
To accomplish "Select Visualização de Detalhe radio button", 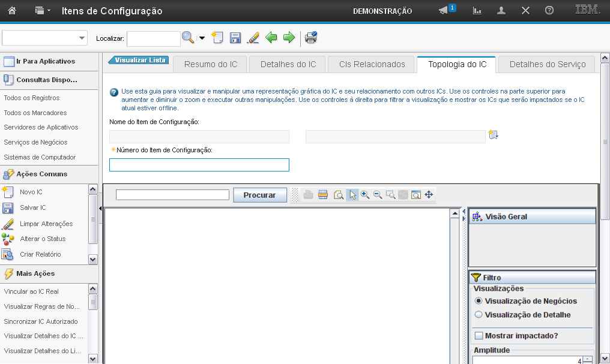I will [479, 315].
